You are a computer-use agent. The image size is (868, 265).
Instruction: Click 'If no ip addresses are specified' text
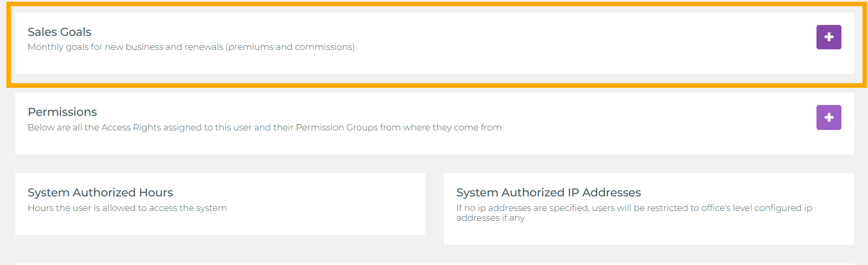click(x=522, y=208)
